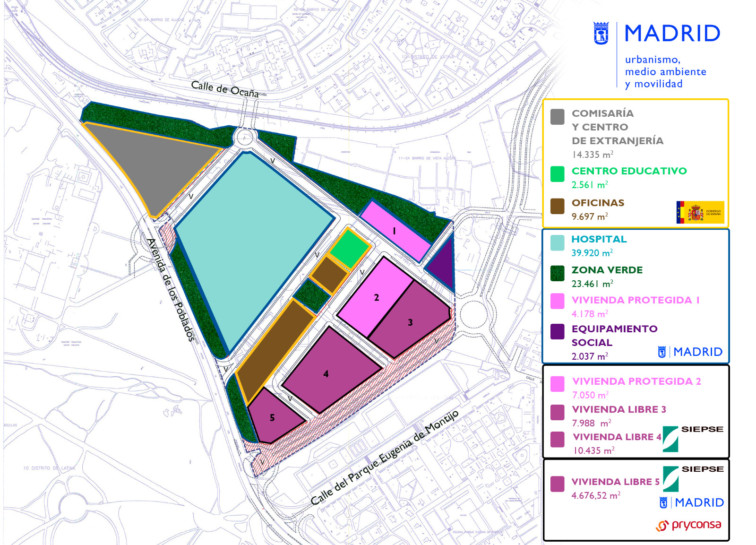Click the roundabout at Calle de Ocaña

(245, 138)
